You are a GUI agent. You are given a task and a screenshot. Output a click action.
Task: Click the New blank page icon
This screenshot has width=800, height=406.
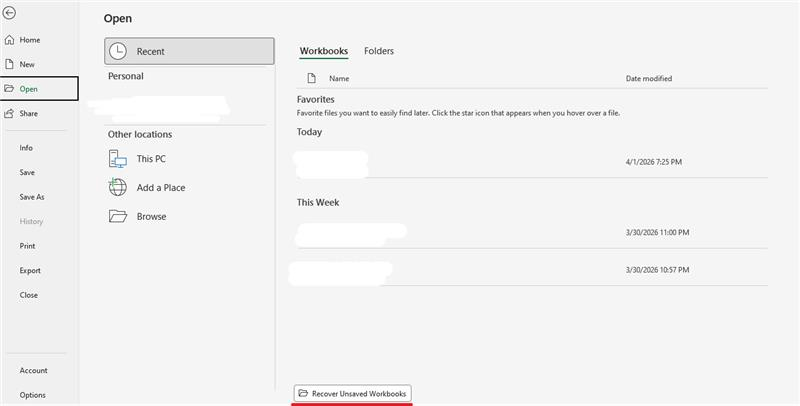(x=9, y=64)
